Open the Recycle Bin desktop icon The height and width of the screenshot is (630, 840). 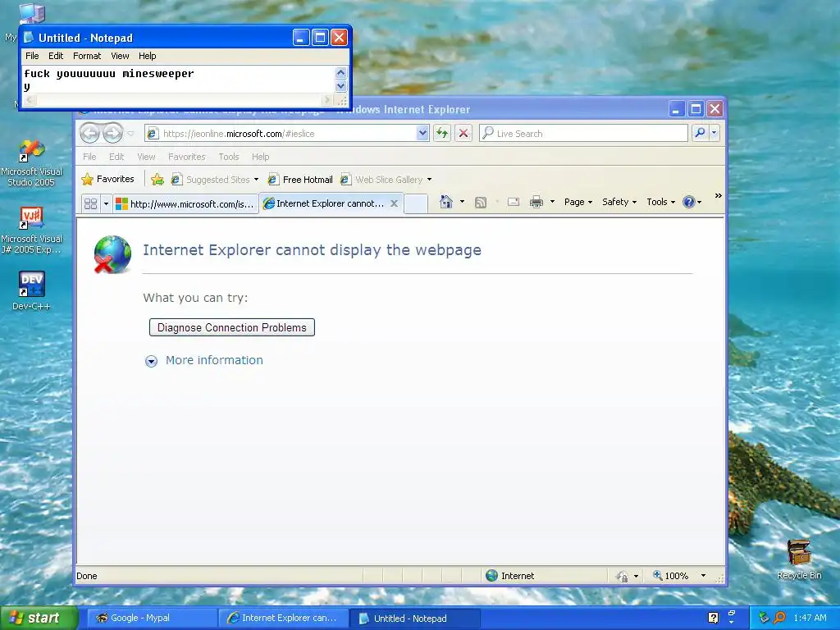(x=799, y=559)
